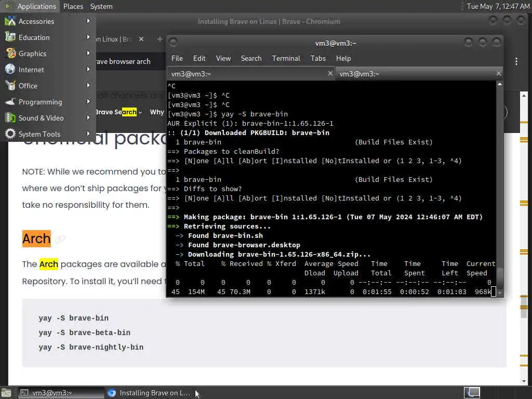Switch to vm3@vm3:~ taskbar window button
This screenshot has width=532, height=399.
[61, 393]
